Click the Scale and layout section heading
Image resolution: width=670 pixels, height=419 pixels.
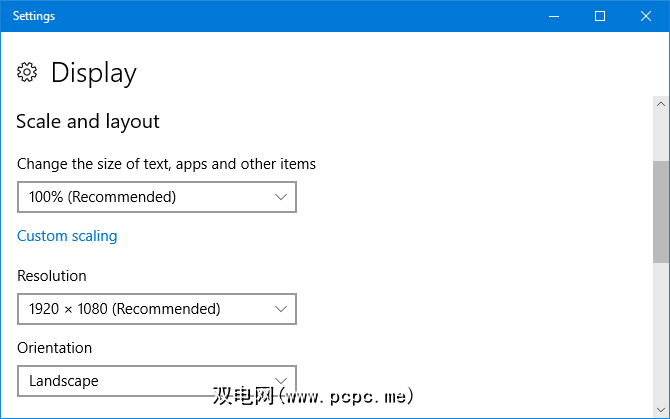(88, 121)
